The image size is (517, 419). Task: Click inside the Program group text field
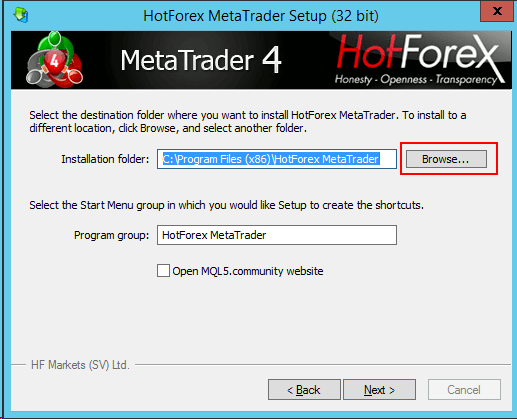[277, 235]
